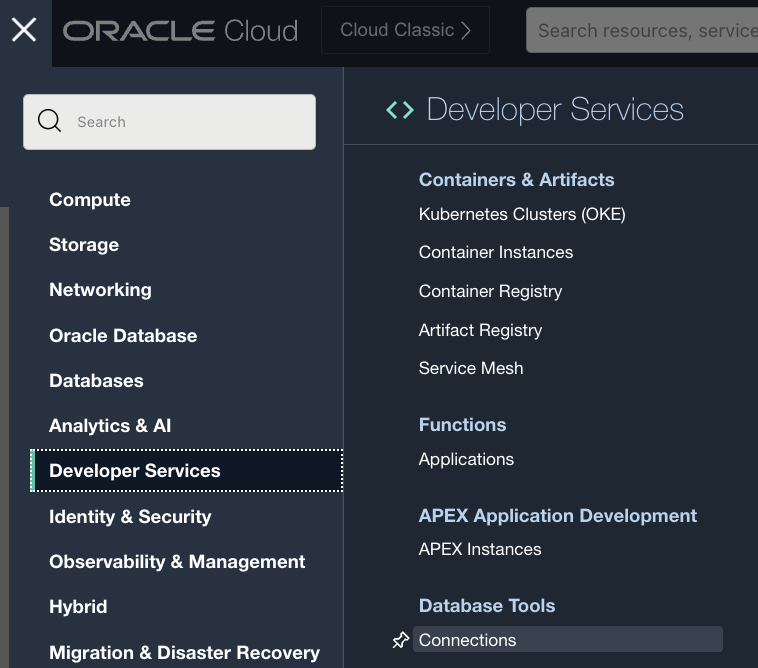Viewport: 758px width, 668px height.
Task: Open Observability & Management category
Action: (177, 562)
